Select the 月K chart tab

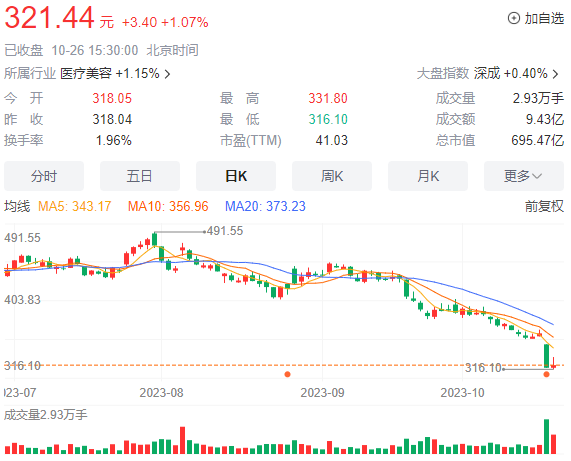point(428,176)
